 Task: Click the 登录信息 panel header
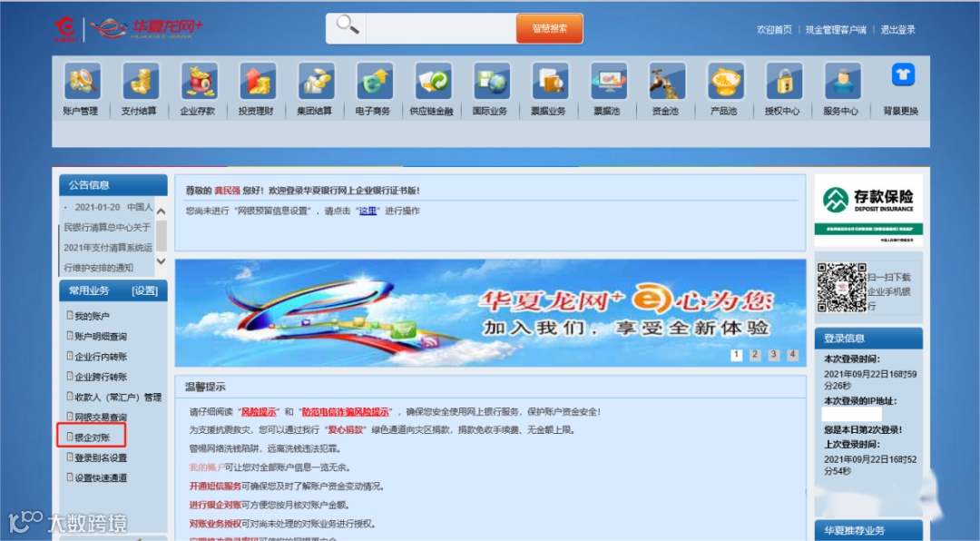[x=868, y=339]
